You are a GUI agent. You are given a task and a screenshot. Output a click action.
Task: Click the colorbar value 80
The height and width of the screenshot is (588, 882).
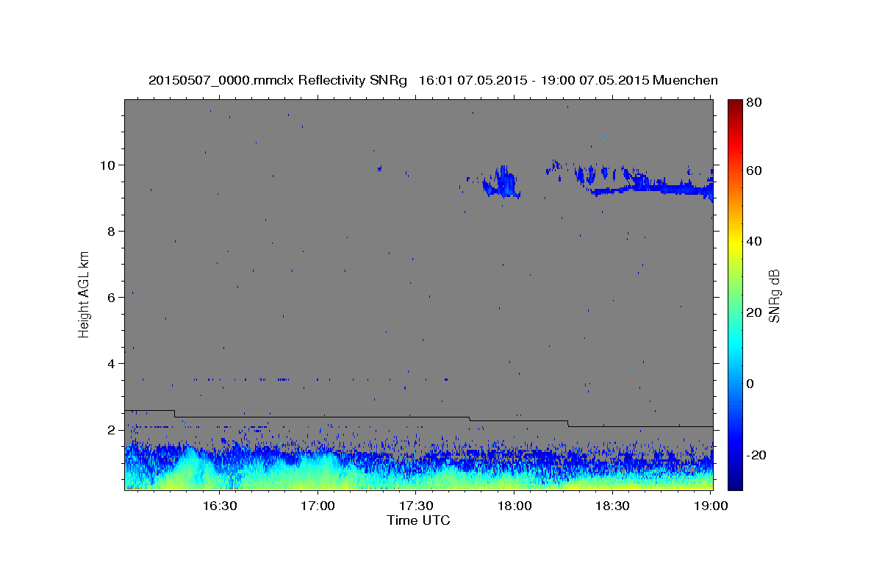(x=755, y=103)
